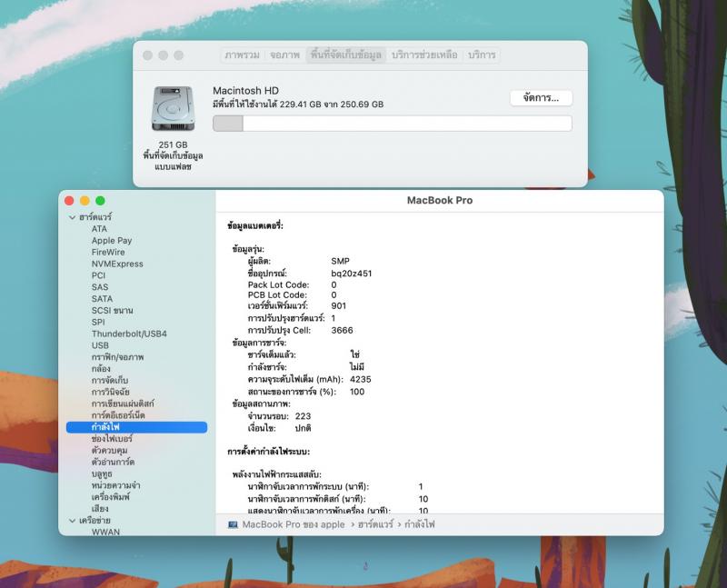The height and width of the screenshot is (588, 727).
Task: Collapse the เครือข่าย section chevron
Action: tap(73, 521)
